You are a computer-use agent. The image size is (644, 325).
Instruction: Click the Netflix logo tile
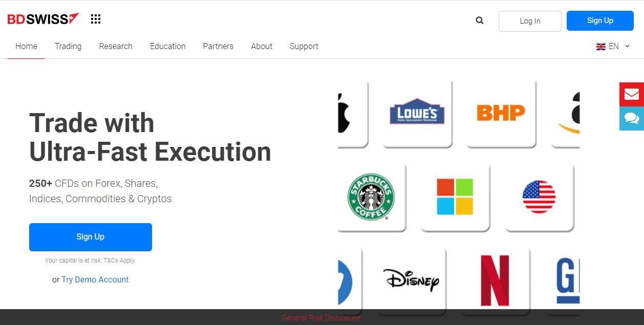(x=495, y=280)
